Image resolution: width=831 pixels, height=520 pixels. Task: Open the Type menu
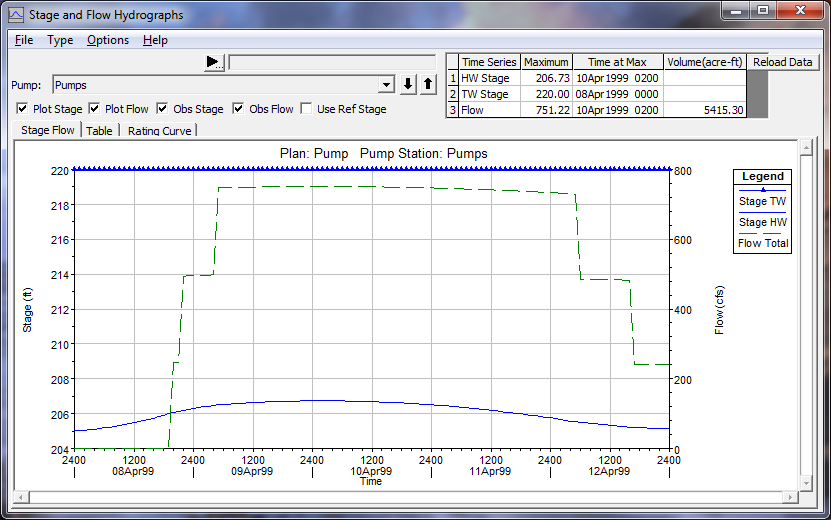[x=60, y=40]
